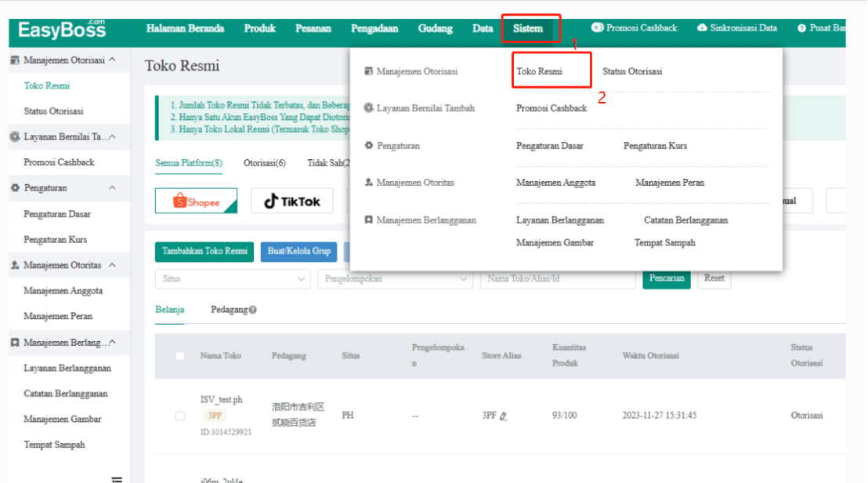Choose Pengaturan Kurs in Sistem dropdown
This screenshot has width=868, height=483.
tap(655, 146)
